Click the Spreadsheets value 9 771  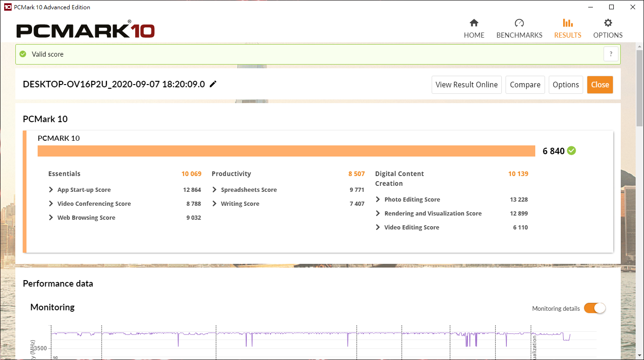click(357, 190)
